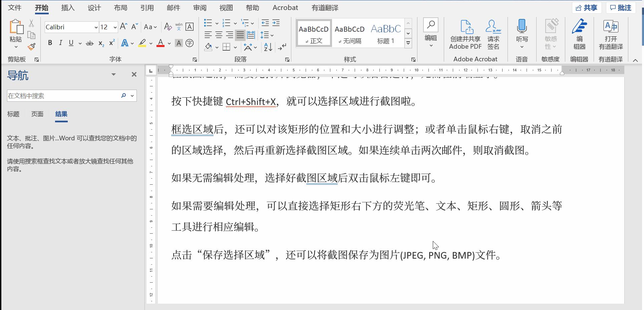This screenshot has width=644, height=310.
Task: Open the font size dropdown
Action: click(x=115, y=27)
